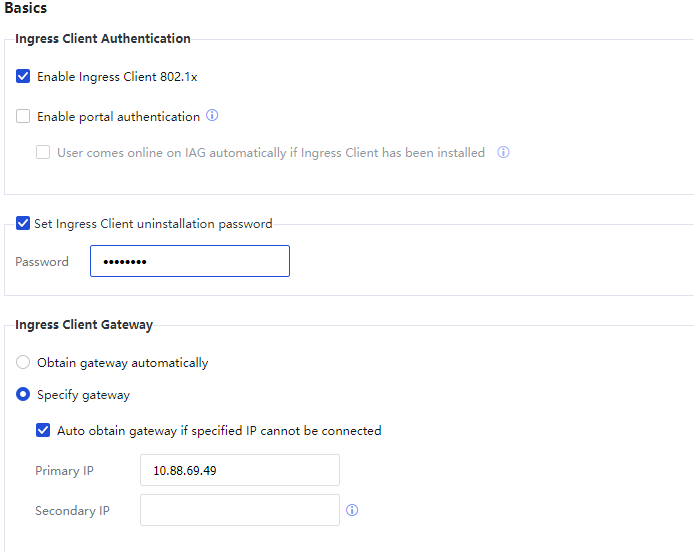This screenshot has height=552, width=694.
Task: Choose the Specify gateway radio option
Action: coord(23,395)
